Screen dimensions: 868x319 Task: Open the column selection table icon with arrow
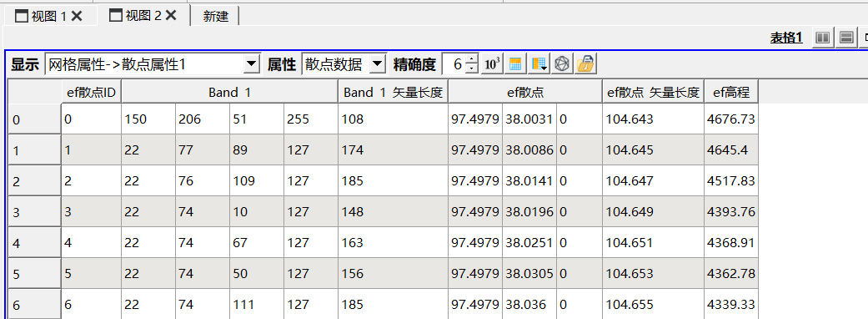coord(539,64)
